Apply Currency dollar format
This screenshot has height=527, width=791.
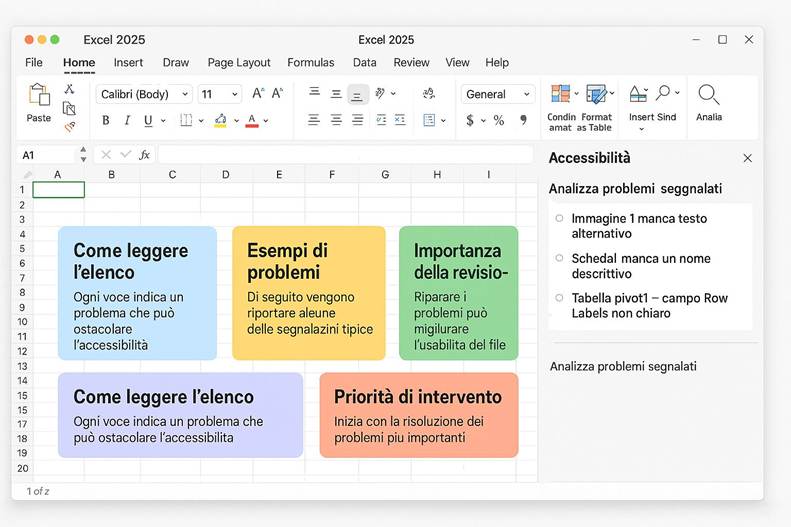coord(470,120)
